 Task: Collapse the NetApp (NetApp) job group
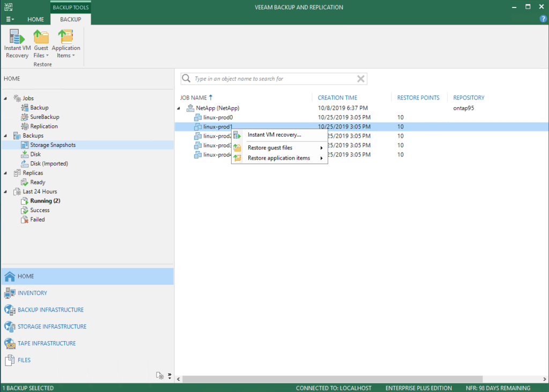click(x=179, y=108)
